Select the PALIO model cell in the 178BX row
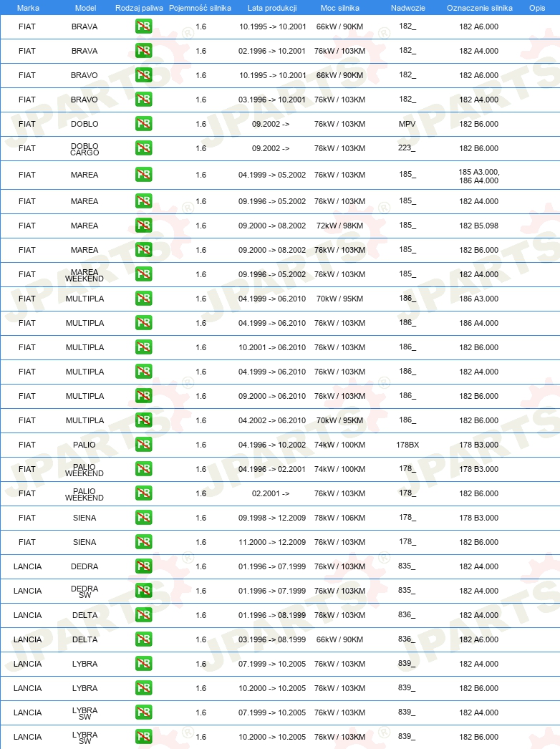560x749 pixels. (85, 445)
